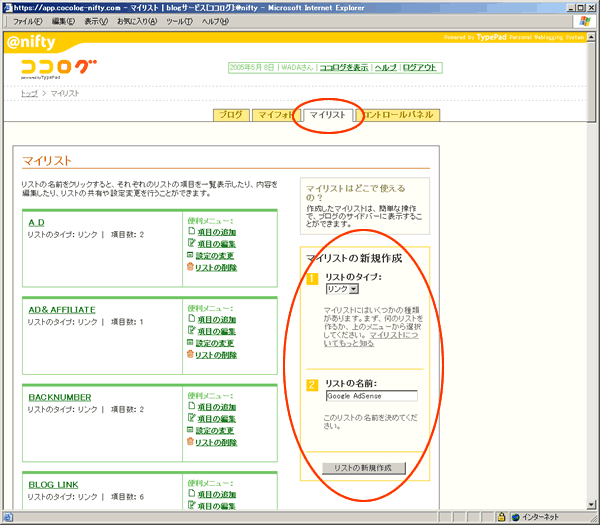Image resolution: width=600 pixels, height=525 pixels.
Task: Click the リストの名前 text field
Action: pyautogui.click(x=371, y=395)
